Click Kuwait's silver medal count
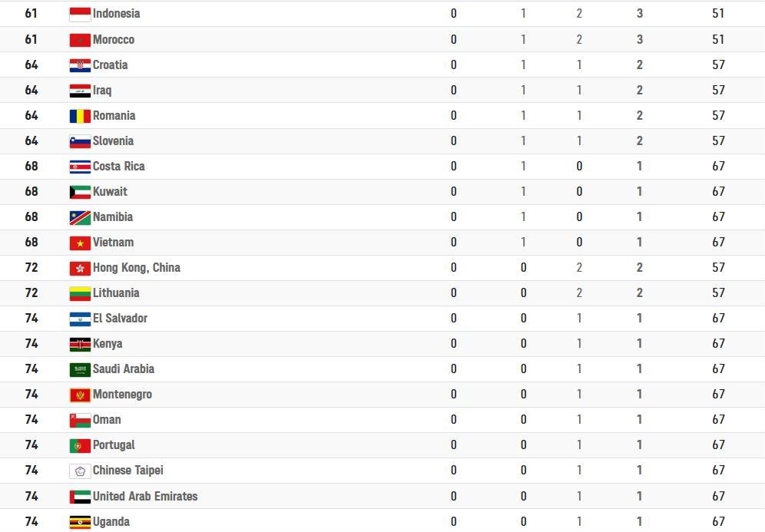 coord(523,191)
